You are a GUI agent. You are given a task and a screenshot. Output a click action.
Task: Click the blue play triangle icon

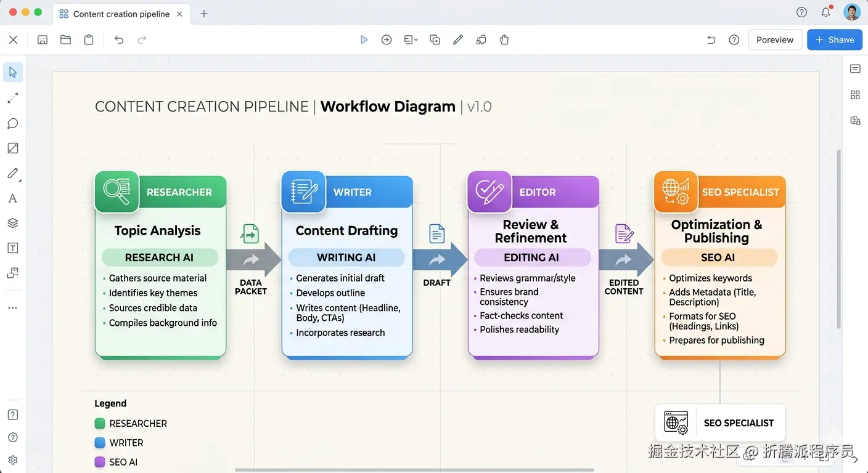(x=364, y=40)
